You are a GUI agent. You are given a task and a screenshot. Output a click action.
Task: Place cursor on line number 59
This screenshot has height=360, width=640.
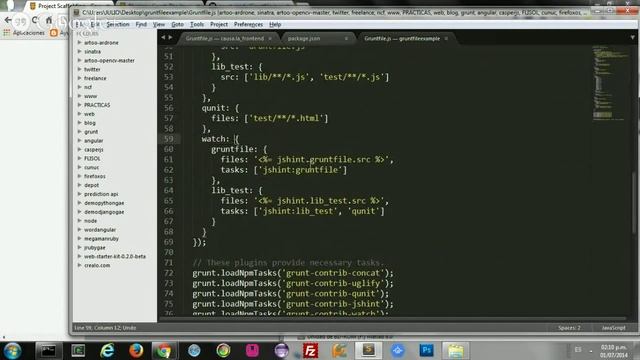(169, 139)
